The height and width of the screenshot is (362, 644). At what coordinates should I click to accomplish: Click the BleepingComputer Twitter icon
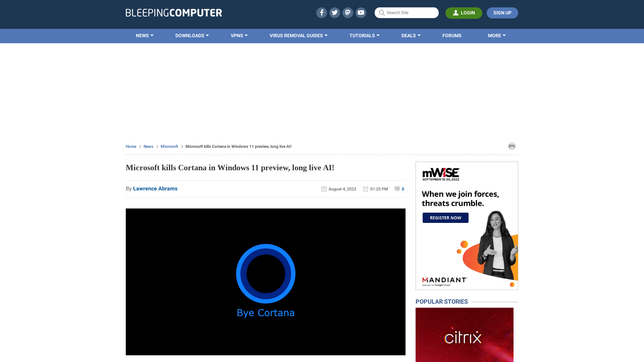334,12
